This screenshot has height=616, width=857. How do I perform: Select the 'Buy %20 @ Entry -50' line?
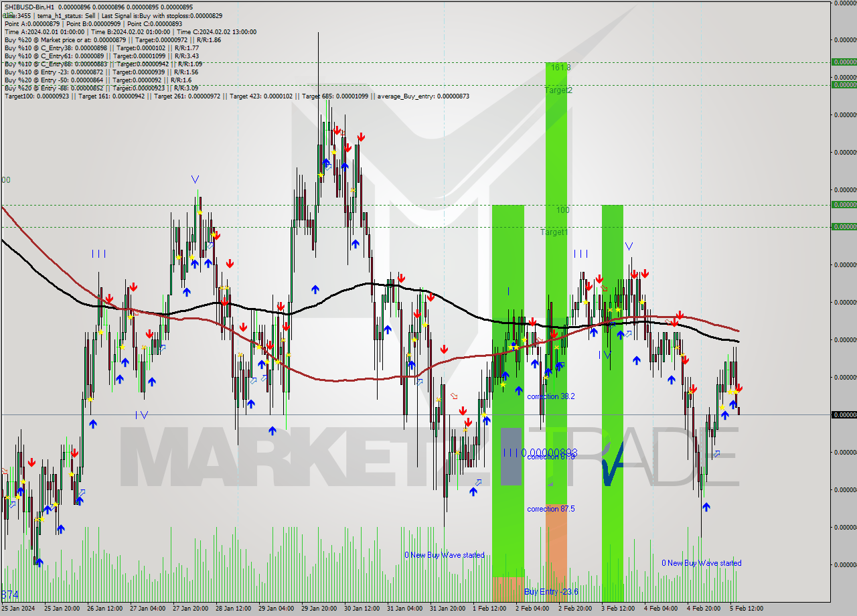(x=98, y=80)
